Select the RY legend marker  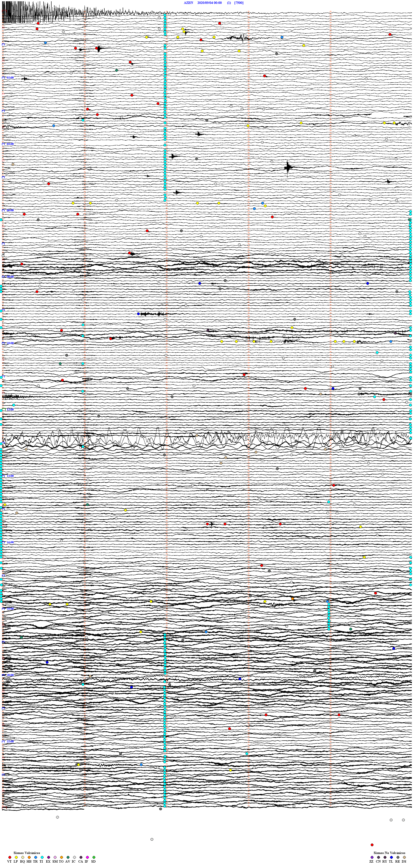(385, 857)
